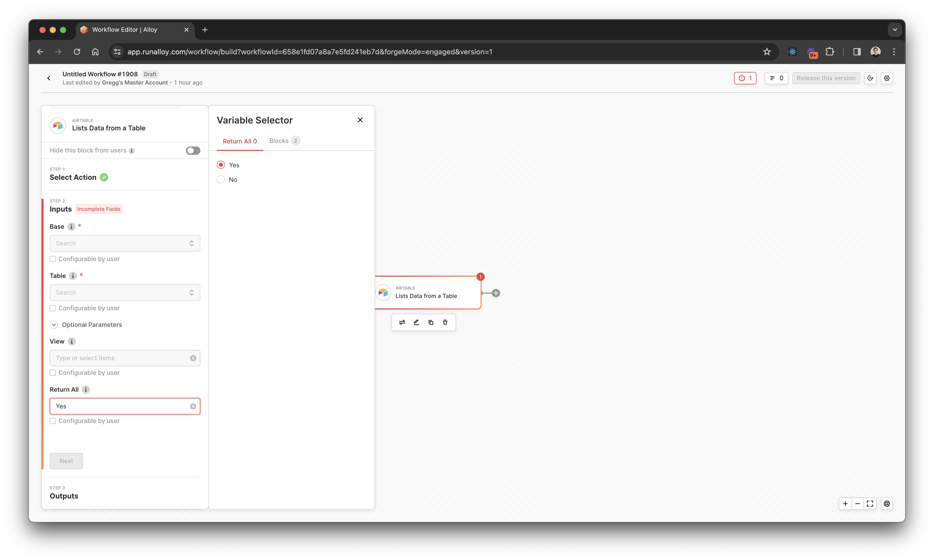This screenshot has height=560, width=934.
Task: Zoom in on the canvas
Action: point(845,504)
